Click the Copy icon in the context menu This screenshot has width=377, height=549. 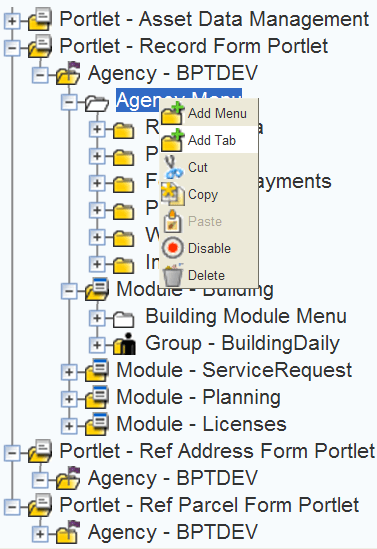coord(173,194)
